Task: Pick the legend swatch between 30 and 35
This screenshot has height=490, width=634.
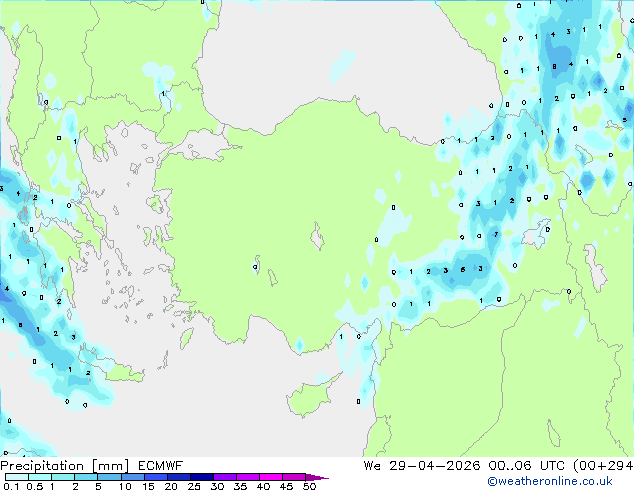Action: [x=225, y=477]
